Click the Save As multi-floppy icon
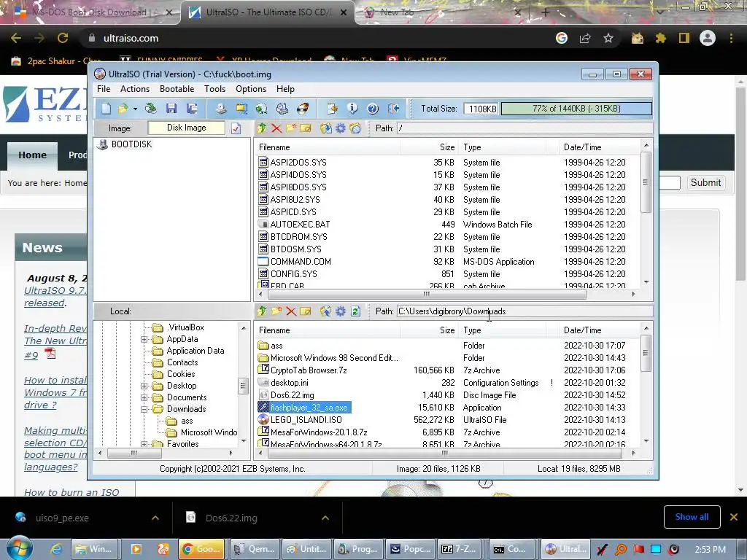Viewport: 747px width, 560px height. pos(192,109)
